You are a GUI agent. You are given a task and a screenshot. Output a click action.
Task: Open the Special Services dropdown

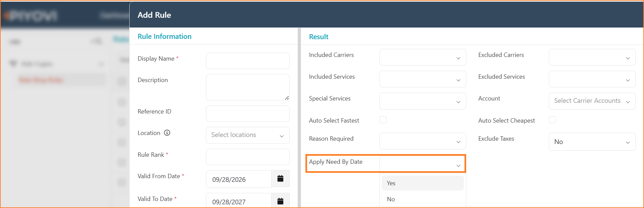(423, 101)
